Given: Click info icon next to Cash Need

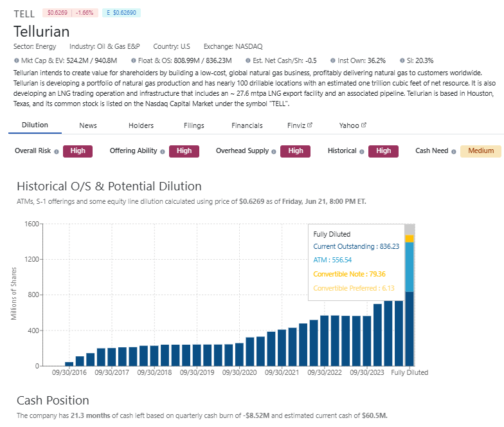Looking at the screenshot, I should coord(454,152).
